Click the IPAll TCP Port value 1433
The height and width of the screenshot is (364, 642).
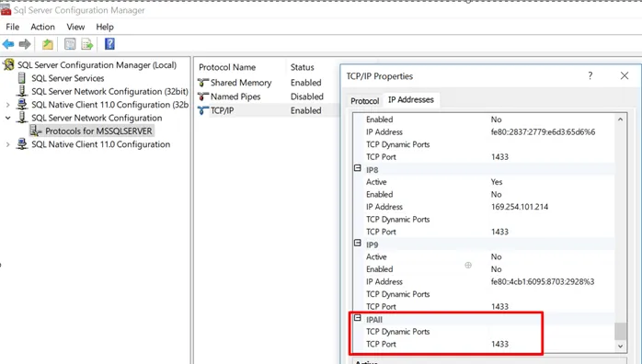click(x=499, y=344)
